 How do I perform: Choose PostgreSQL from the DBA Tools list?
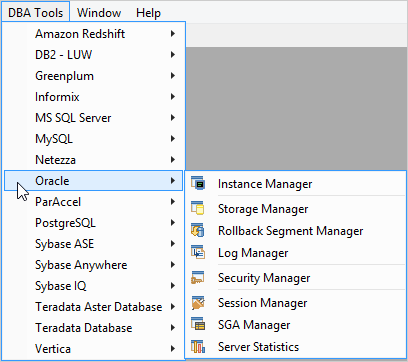pos(93,223)
